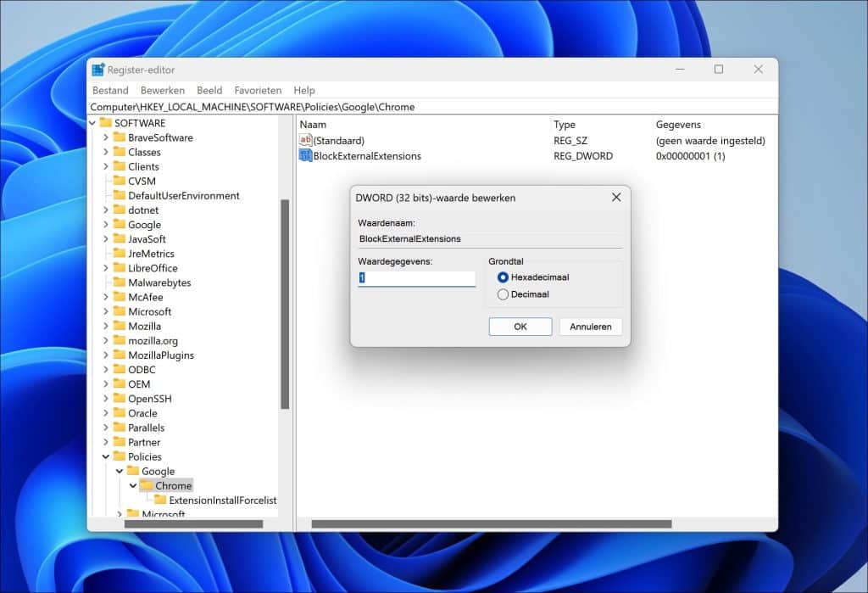Confirm the DWORD value with OK
Screen dimensions: 868x593
tap(520, 327)
